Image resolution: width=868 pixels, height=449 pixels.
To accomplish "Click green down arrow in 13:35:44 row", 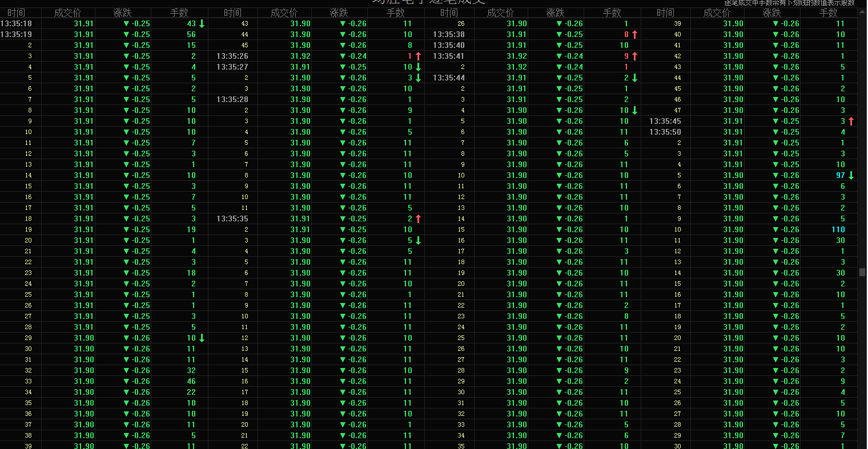I will (x=634, y=78).
